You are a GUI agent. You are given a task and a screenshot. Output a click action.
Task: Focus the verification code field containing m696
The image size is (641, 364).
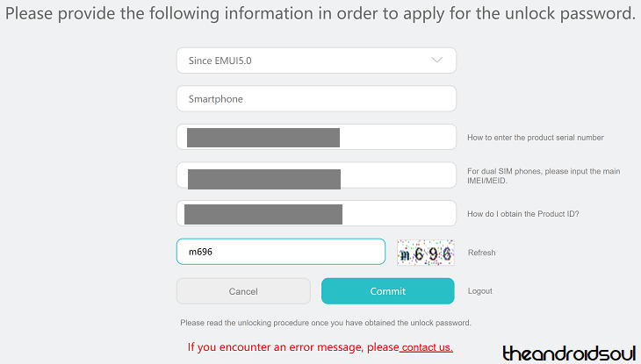pyautogui.click(x=281, y=252)
